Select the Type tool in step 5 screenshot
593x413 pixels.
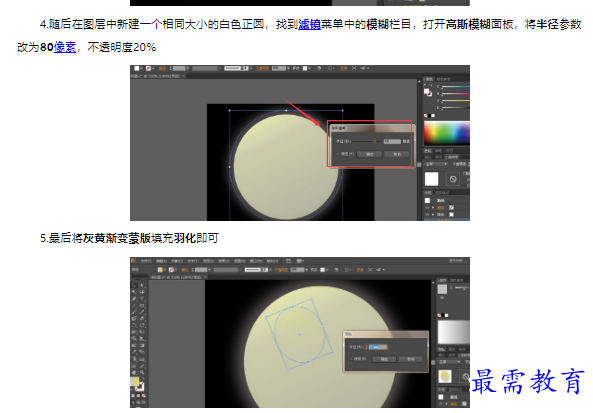(x=142, y=299)
